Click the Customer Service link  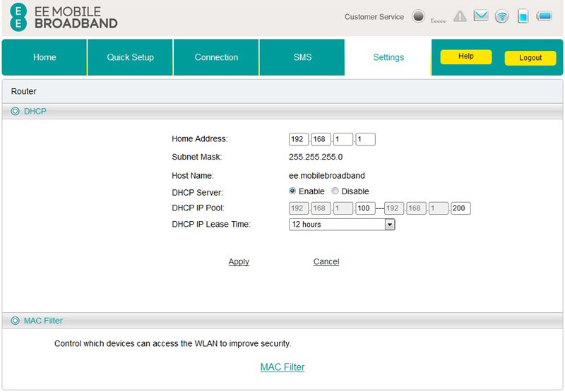click(374, 17)
